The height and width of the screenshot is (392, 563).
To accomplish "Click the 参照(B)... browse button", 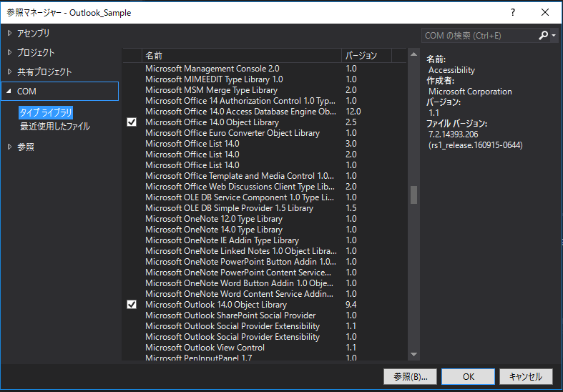I will (410, 376).
